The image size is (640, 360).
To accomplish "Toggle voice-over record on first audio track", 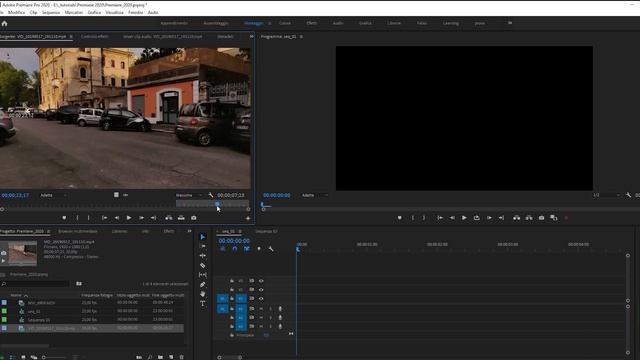I will coord(280,309).
